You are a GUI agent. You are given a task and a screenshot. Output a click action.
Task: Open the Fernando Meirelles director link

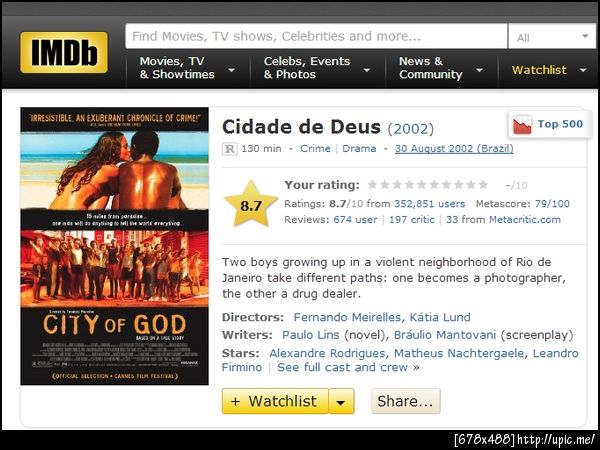pyautogui.click(x=347, y=317)
